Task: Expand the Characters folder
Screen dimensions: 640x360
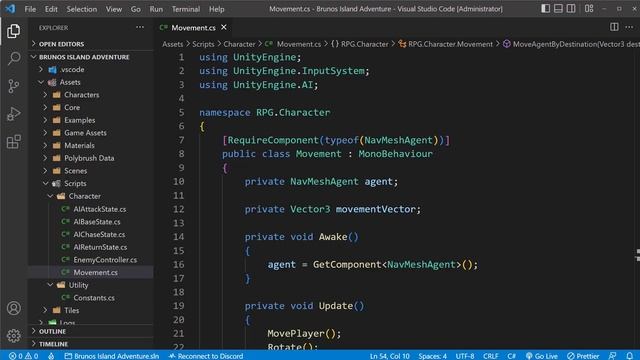Action: click(91, 95)
